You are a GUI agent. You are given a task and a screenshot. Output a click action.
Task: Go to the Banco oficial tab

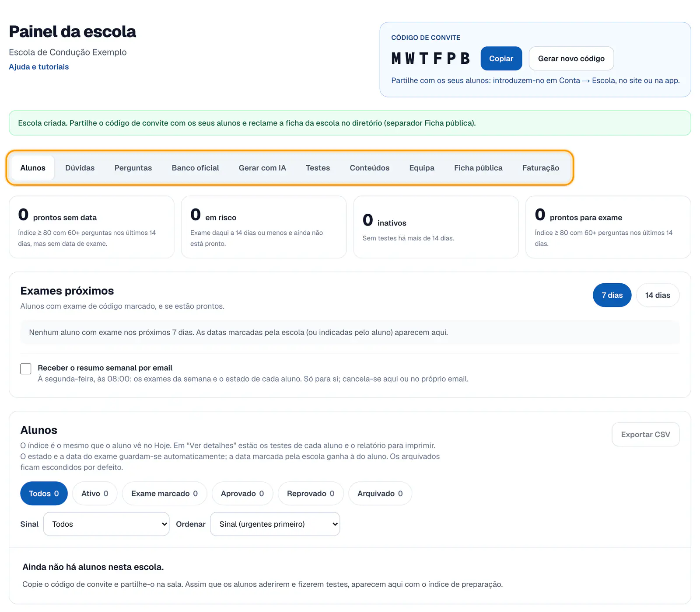coord(195,168)
